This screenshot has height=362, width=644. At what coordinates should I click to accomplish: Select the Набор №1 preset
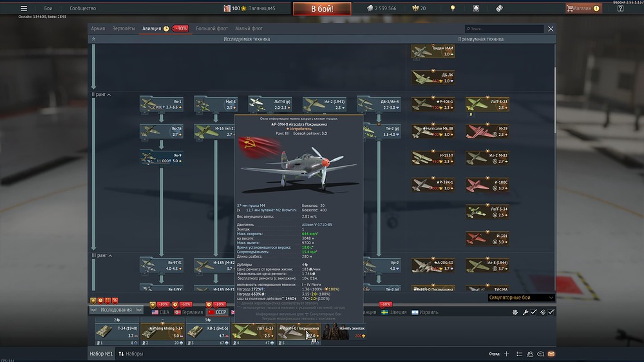tap(101, 354)
